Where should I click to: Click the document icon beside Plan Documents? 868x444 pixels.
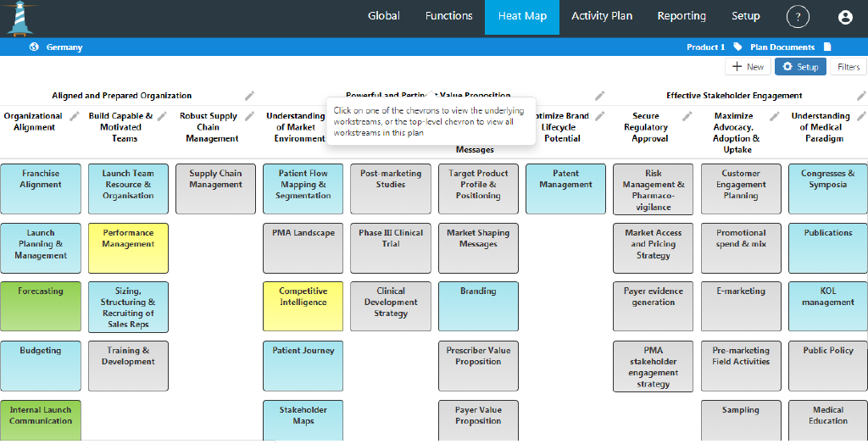point(827,47)
